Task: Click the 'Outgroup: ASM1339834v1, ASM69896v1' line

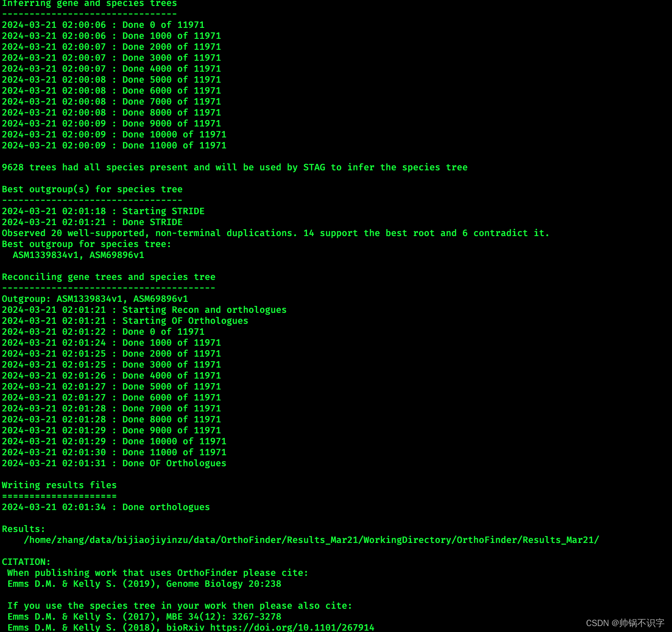Action: pyautogui.click(x=95, y=299)
